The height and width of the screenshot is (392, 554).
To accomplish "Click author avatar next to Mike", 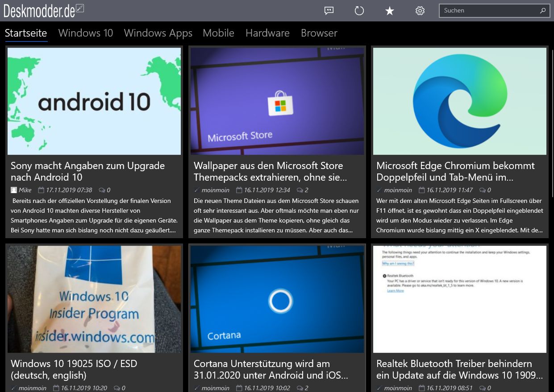I will (14, 190).
